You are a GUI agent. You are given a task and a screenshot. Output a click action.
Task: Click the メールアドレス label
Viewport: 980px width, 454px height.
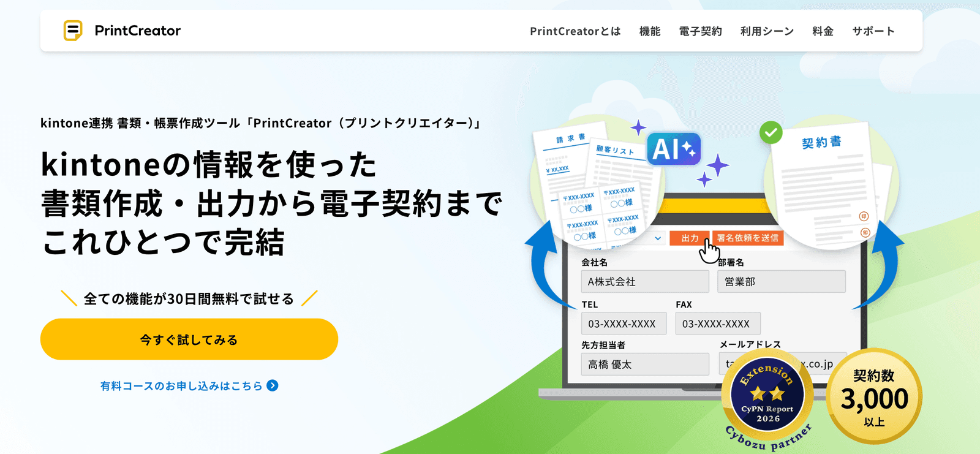[750, 345]
